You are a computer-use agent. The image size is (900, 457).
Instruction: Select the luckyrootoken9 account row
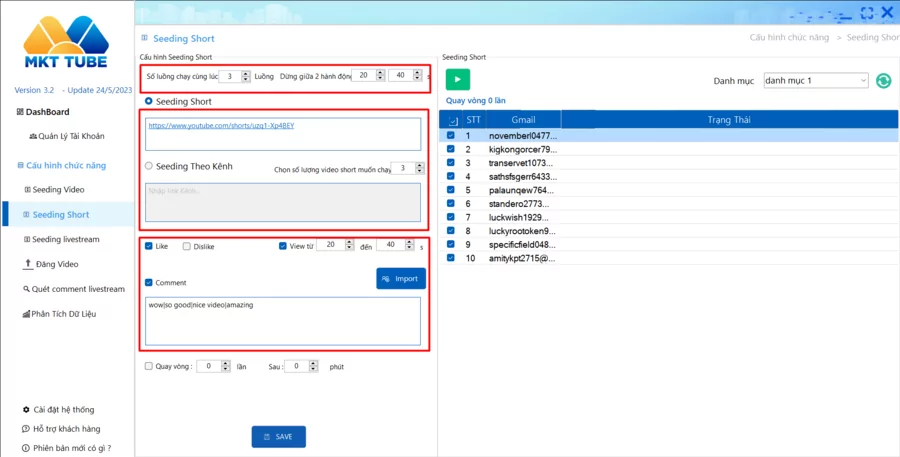tap(669, 231)
